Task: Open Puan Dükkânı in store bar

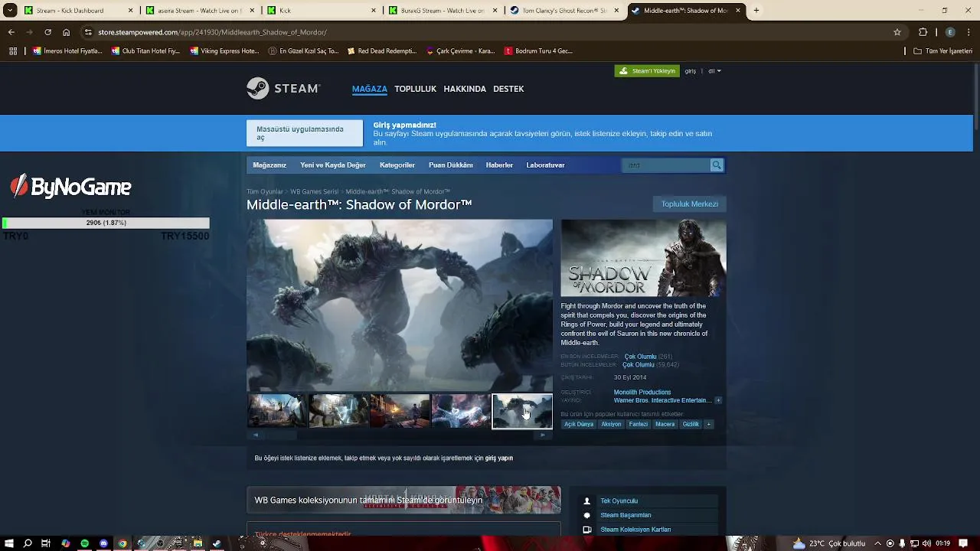Action: point(450,165)
